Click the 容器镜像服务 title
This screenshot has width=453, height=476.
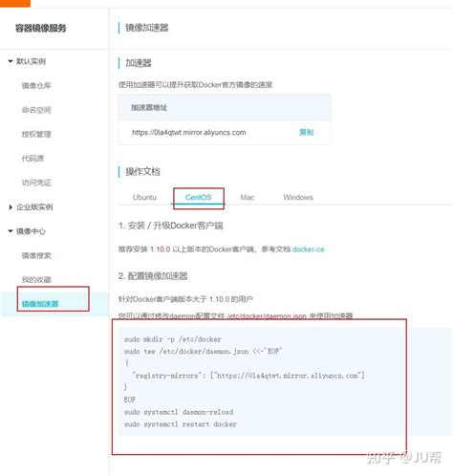[x=41, y=28]
